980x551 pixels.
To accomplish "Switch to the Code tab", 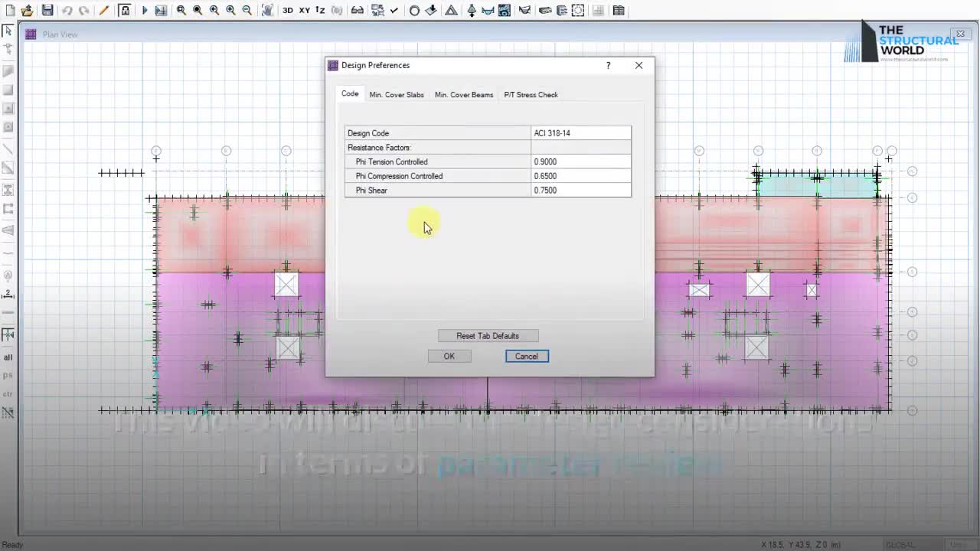I will pos(350,93).
